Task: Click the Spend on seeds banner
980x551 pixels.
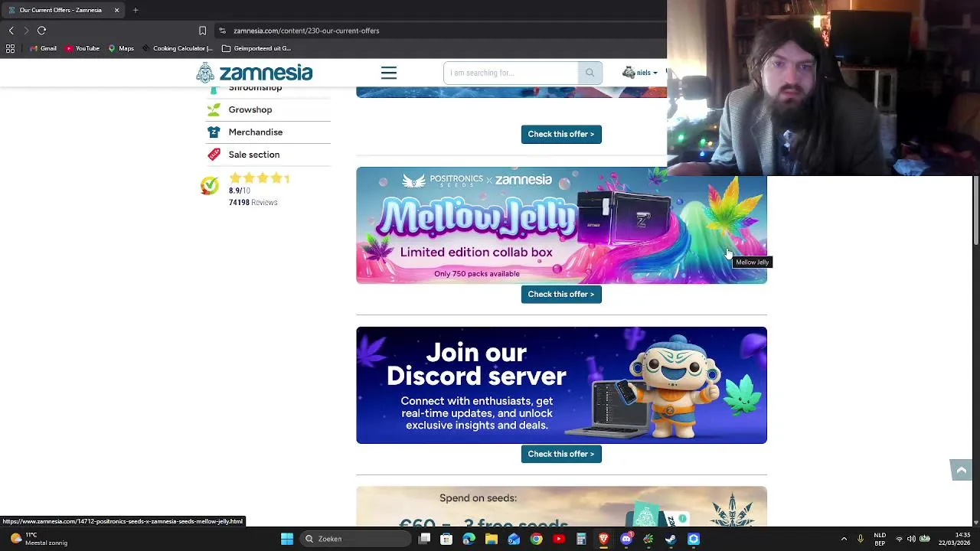Action: click(561, 507)
